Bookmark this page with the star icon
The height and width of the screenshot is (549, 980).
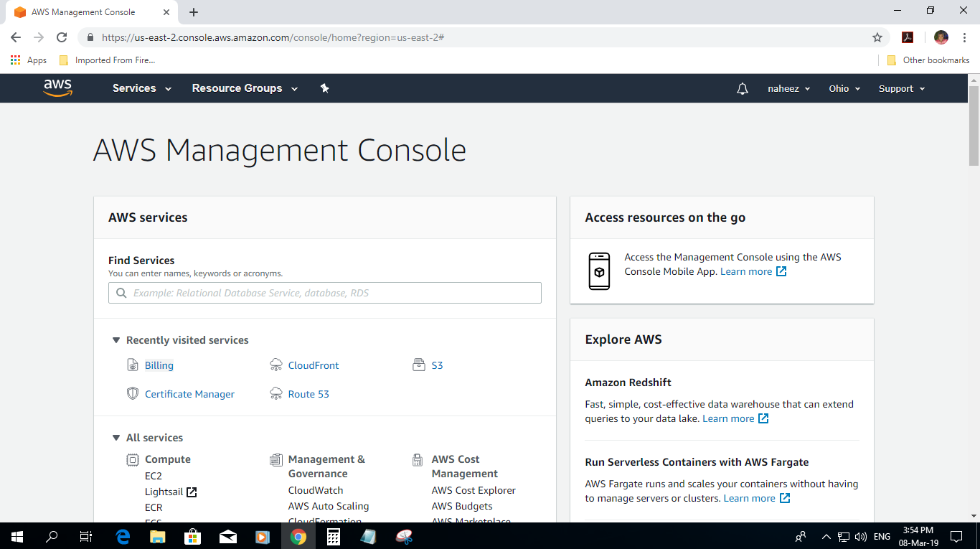click(877, 37)
